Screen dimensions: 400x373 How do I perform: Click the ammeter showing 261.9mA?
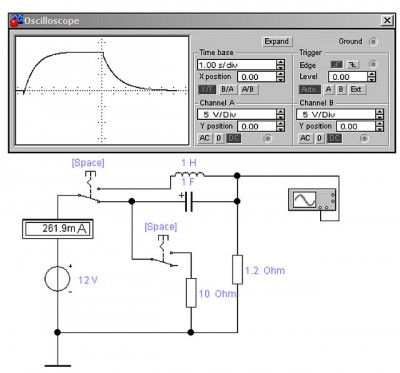click(57, 229)
